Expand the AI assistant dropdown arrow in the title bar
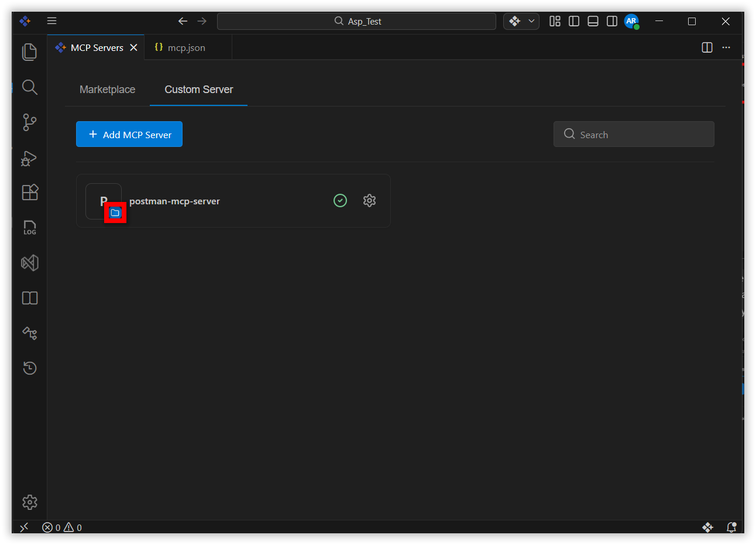Screen dimensions: 756x545 (x=531, y=21)
